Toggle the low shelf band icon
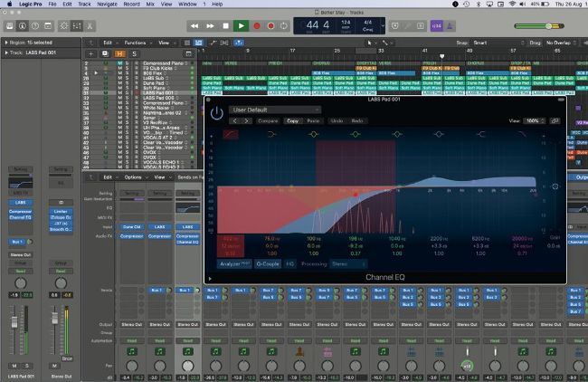Screen dimensions: 588x382 point(272,134)
